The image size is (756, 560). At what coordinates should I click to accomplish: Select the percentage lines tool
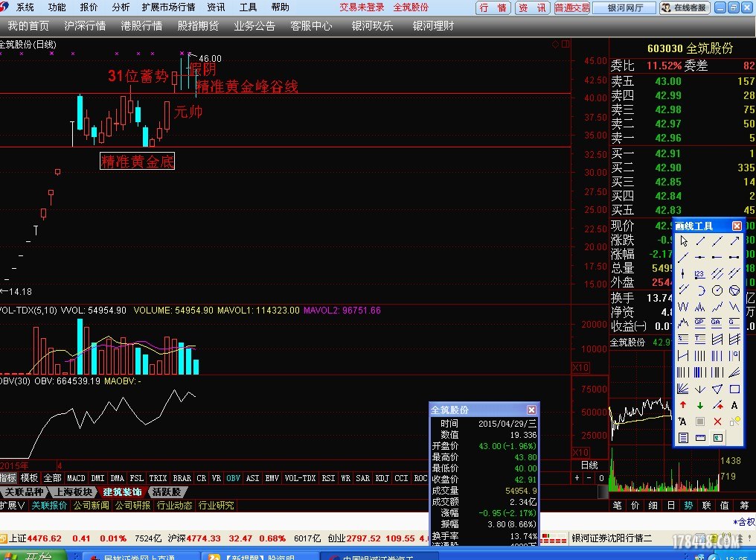coord(683,340)
